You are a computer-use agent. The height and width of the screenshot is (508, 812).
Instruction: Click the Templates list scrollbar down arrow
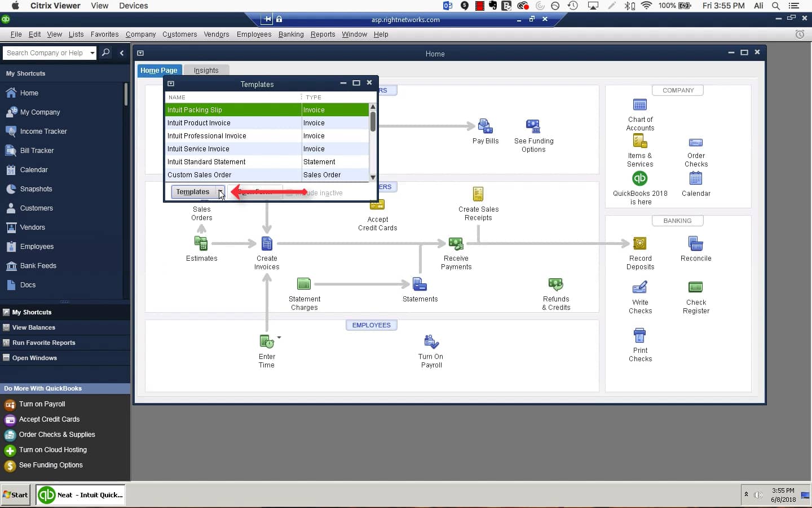pyautogui.click(x=373, y=177)
